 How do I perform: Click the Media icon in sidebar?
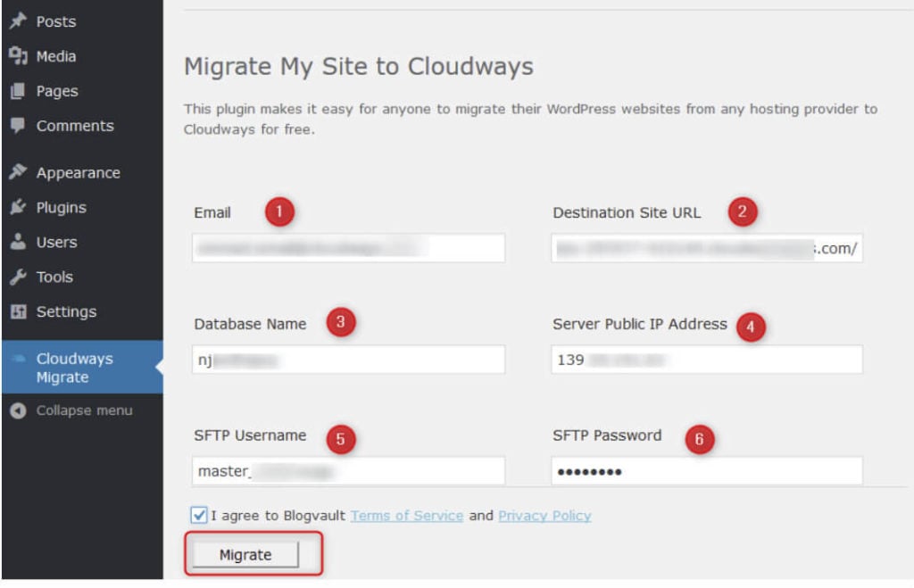click(x=18, y=56)
